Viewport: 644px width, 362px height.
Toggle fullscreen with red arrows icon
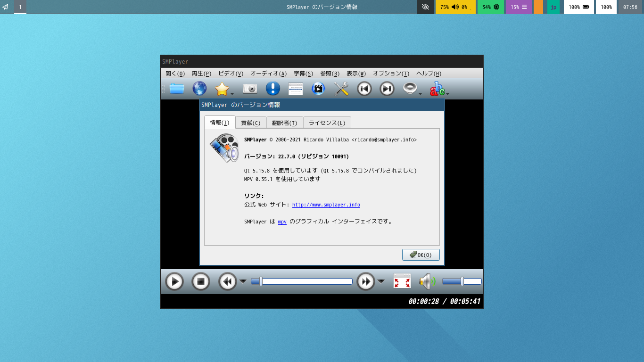tap(402, 281)
